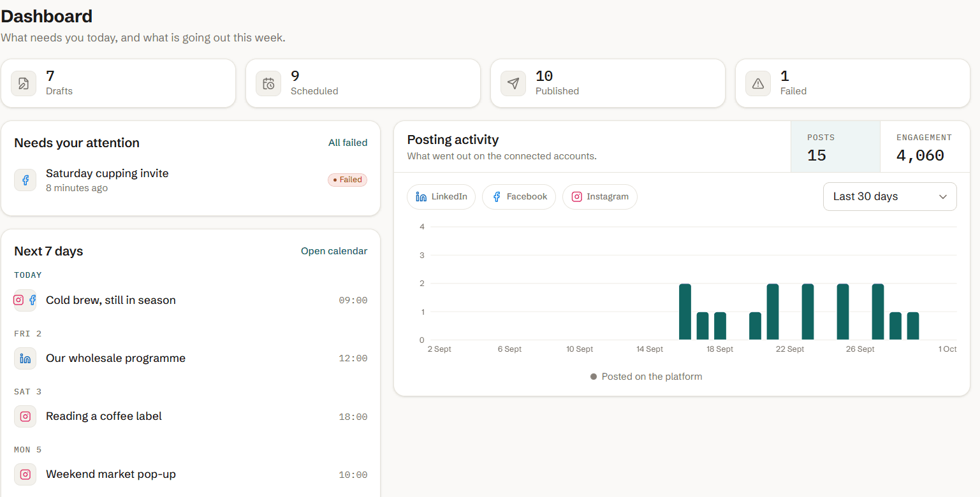Image resolution: width=980 pixels, height=497 pixels.
Task: Click the 8 minutes ago timestamp
Action: click(x=77, y=188)
